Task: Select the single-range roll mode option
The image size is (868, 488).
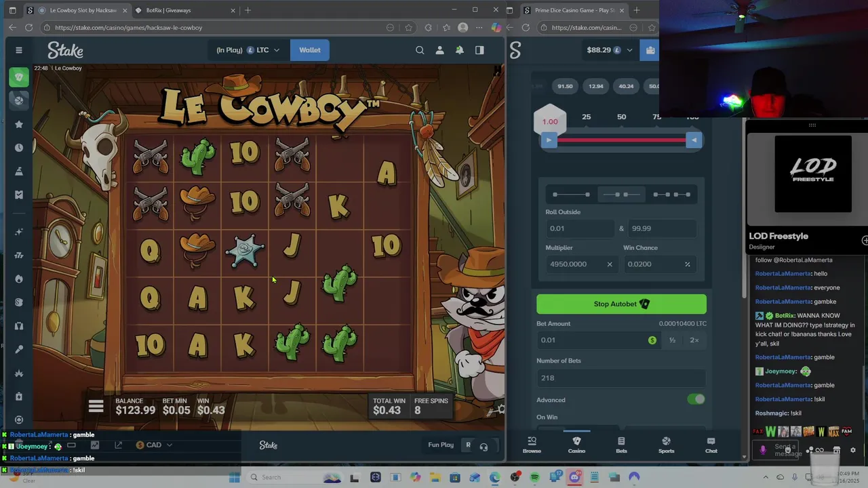Action: click(571, 195)
